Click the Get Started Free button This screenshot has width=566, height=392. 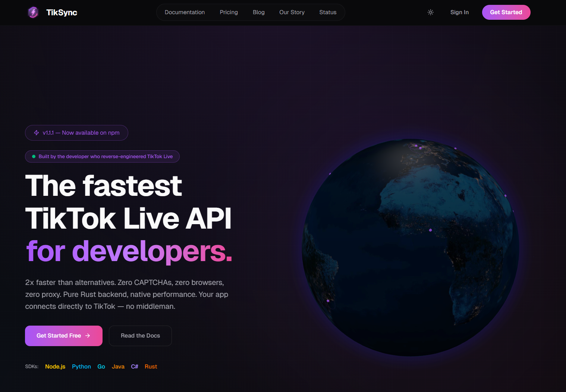click(64, 336)
